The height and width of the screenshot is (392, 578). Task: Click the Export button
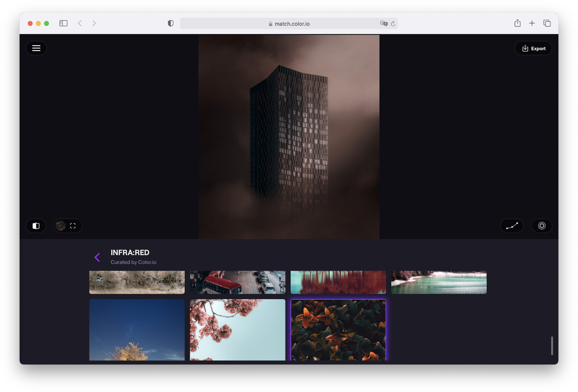[533, 48]
